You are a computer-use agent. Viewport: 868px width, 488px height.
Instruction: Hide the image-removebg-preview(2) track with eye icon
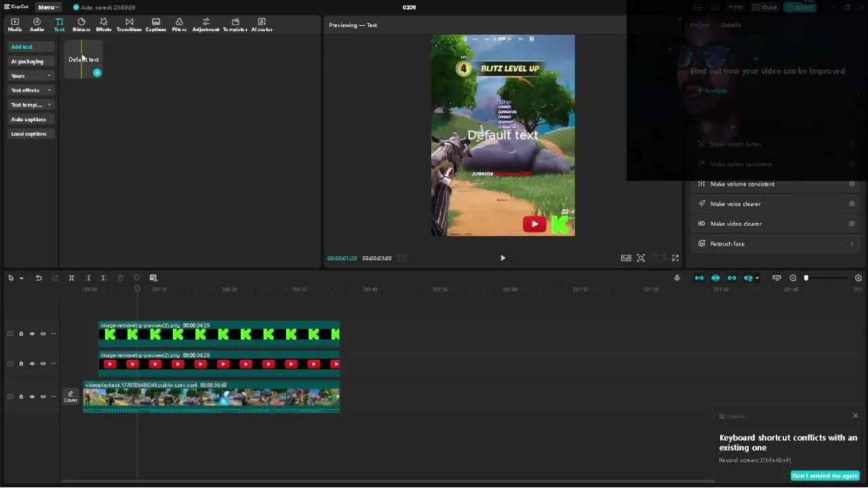pos(32,363)
